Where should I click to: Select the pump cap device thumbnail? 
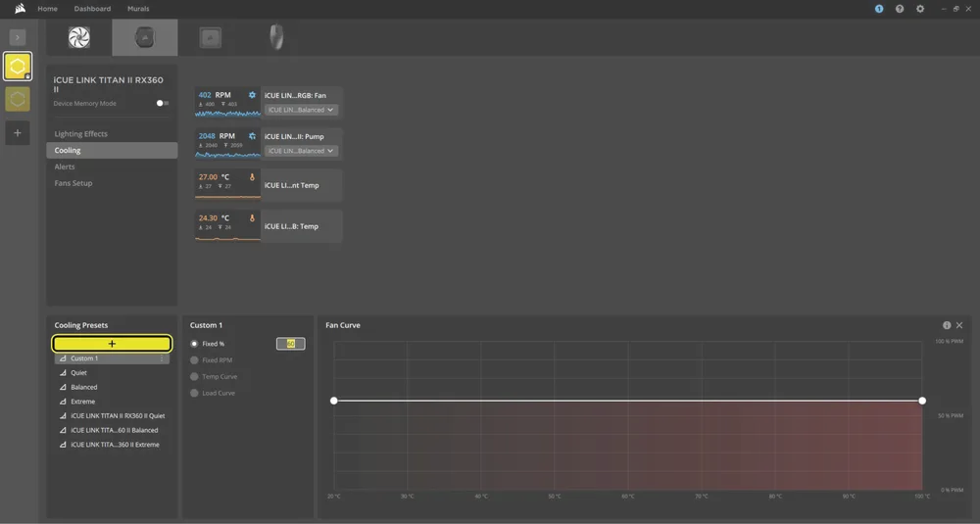[145, 37]
